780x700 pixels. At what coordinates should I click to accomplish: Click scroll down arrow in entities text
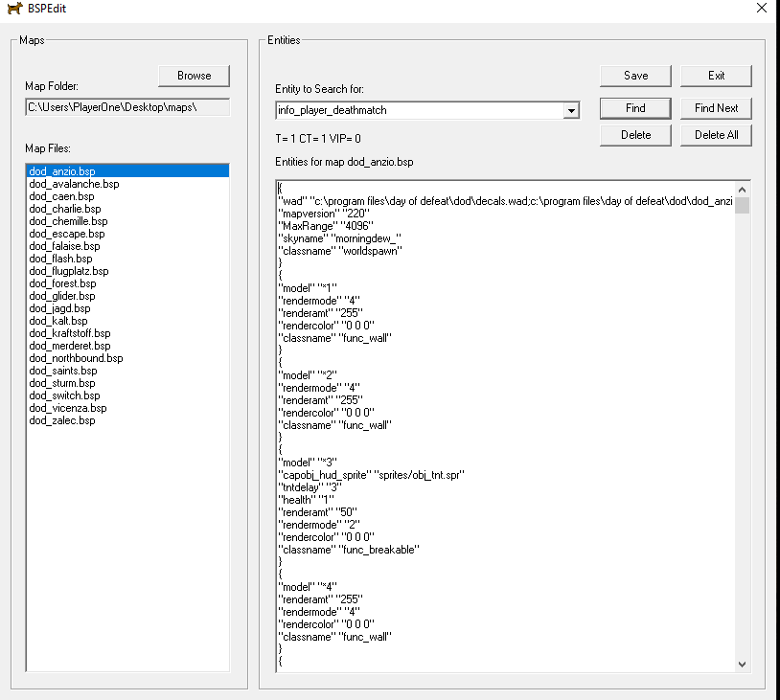pos(743,665)
